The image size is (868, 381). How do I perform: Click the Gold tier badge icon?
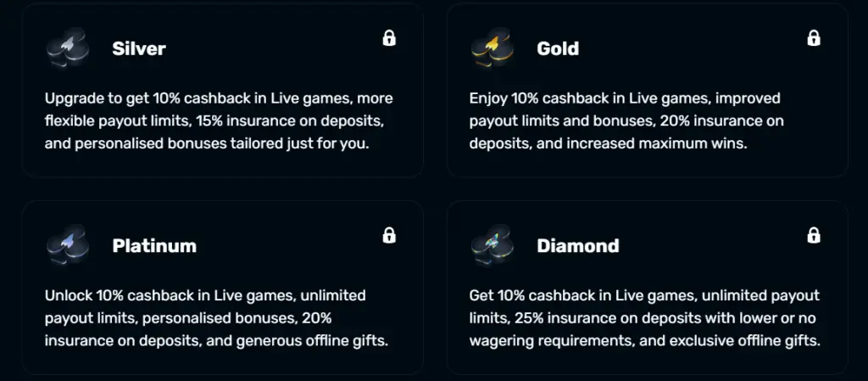[492, 48]
